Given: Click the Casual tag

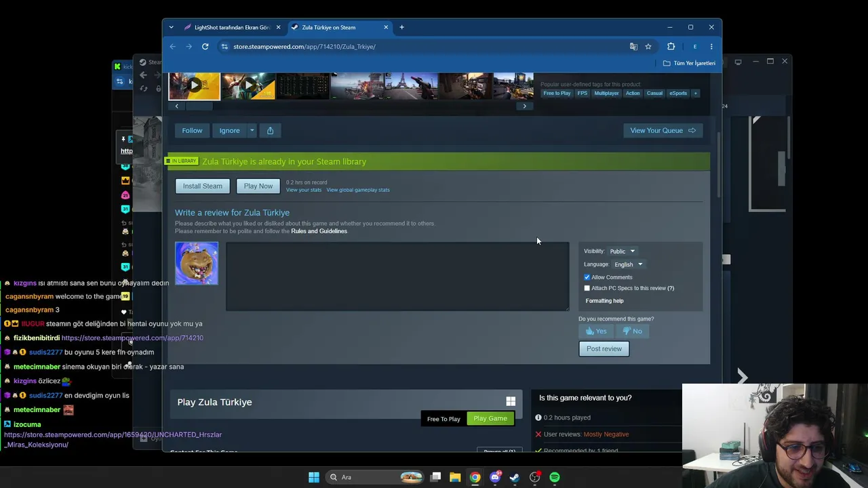Looking at the screenshot, I should 654,93.
